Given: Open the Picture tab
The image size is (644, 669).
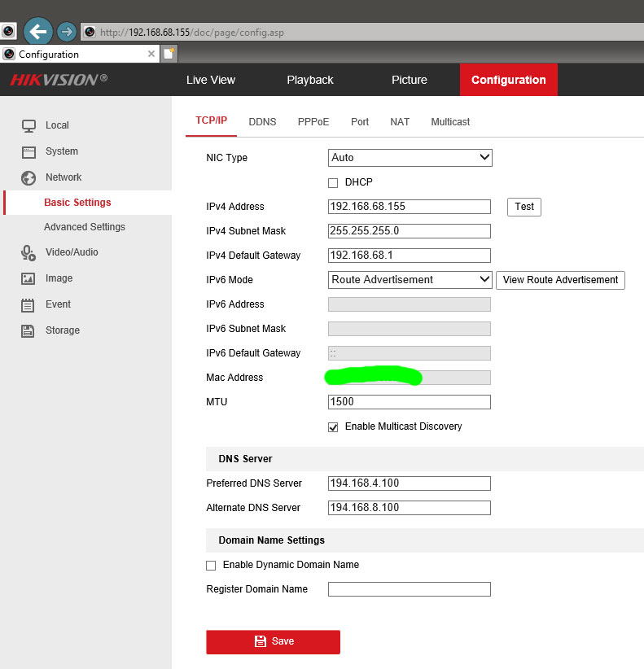Looking at the screenshot, I should [410, 80].
